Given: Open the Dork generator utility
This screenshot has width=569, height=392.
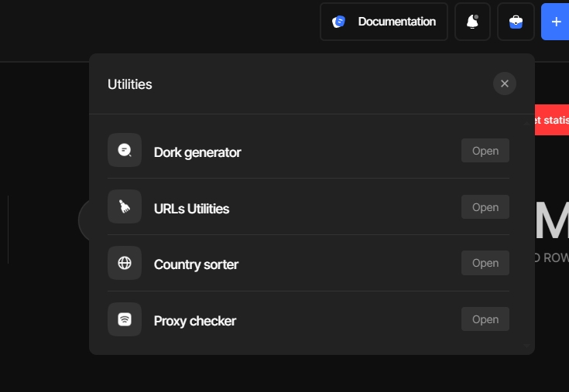Looking at the screenshot, I should point(485,151).
